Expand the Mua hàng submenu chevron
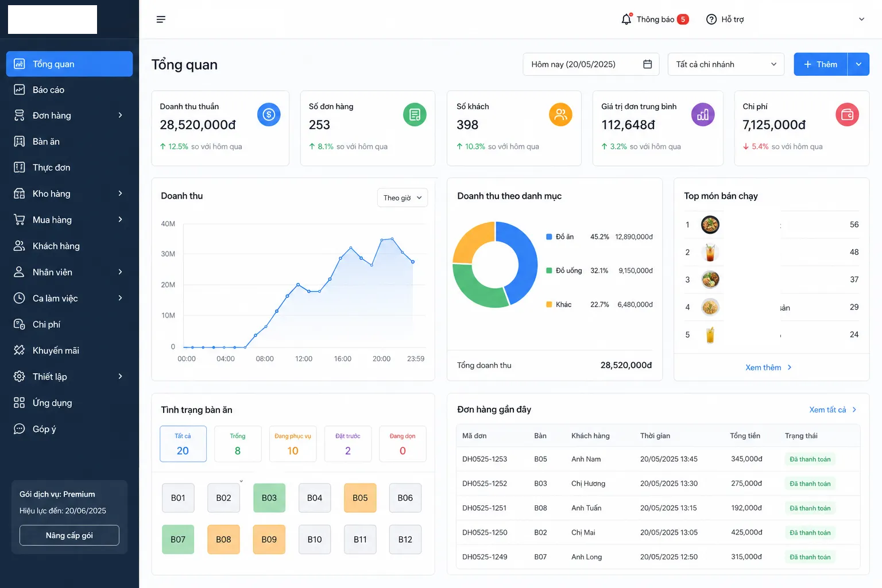The image size is (882, 588). (120, 219)
